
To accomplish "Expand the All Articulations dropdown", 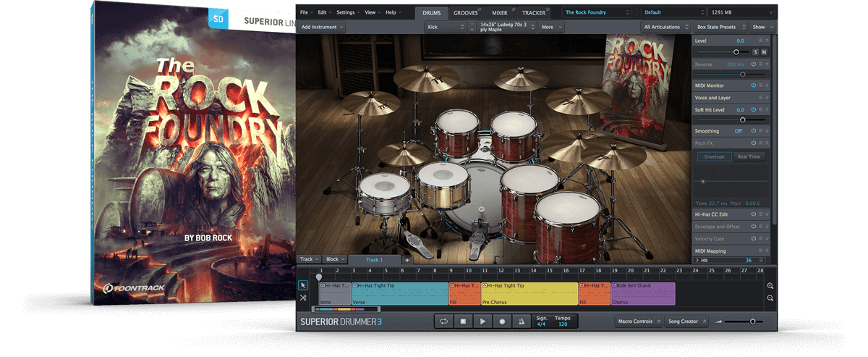I will click(x=664, y=27).
